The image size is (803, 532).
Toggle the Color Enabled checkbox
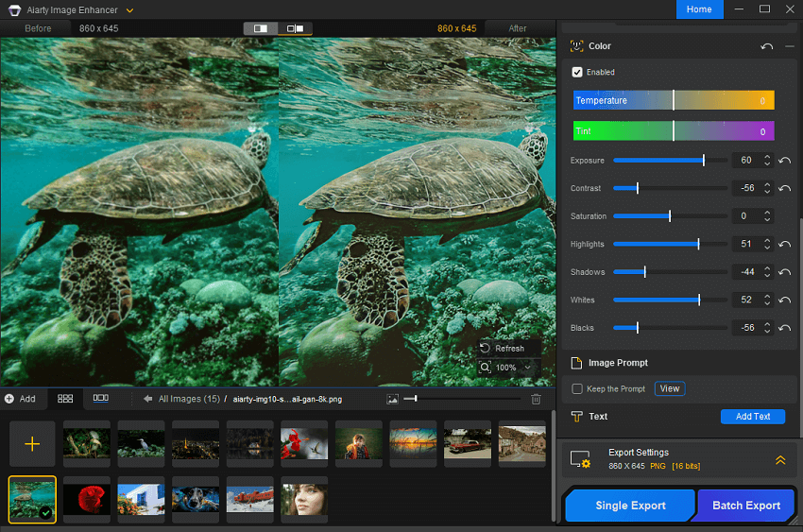577,72
